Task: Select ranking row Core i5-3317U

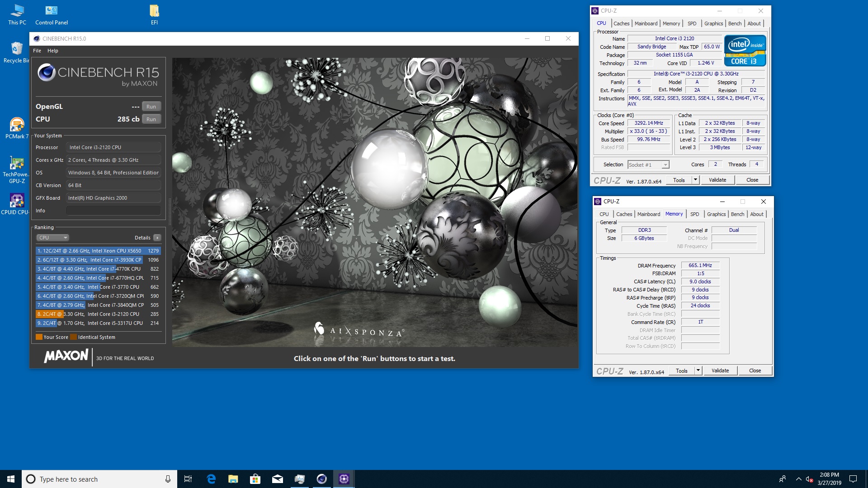Action: pyautogui.click(x=98, y=323)
